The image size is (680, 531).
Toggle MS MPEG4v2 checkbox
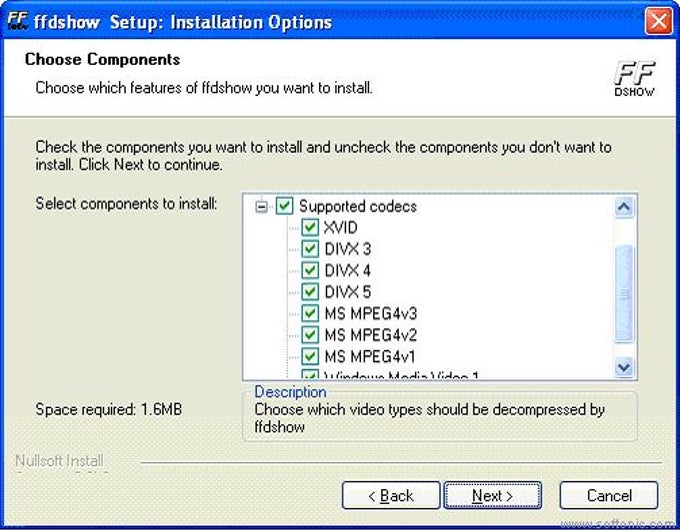(x=310, y=335)
